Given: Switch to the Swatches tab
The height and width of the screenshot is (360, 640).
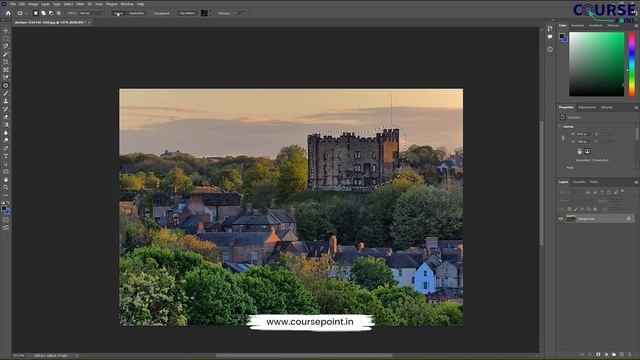Looking at the screenshot, I should click(x=578, y=26).
